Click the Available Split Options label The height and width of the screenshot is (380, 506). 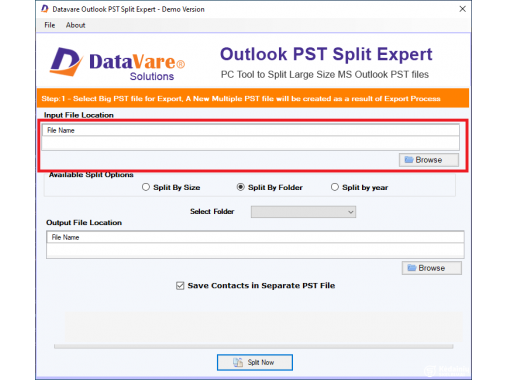(x=91, y=175)
